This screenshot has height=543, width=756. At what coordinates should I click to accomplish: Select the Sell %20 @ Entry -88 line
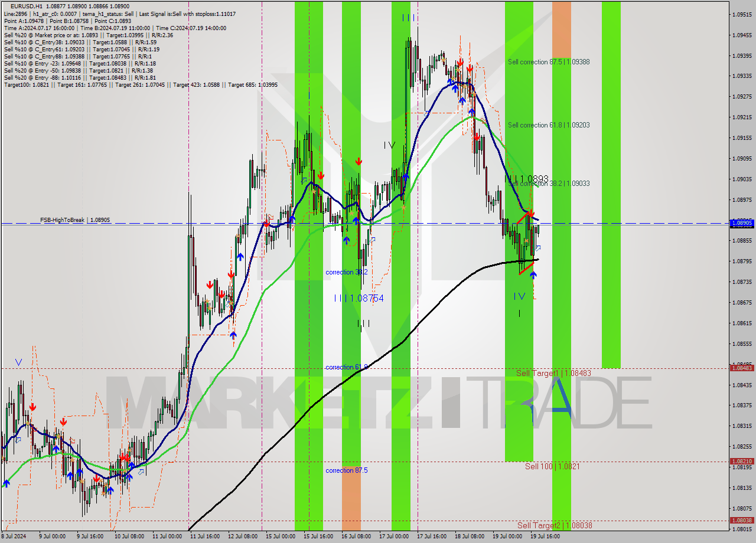point(80,78)
